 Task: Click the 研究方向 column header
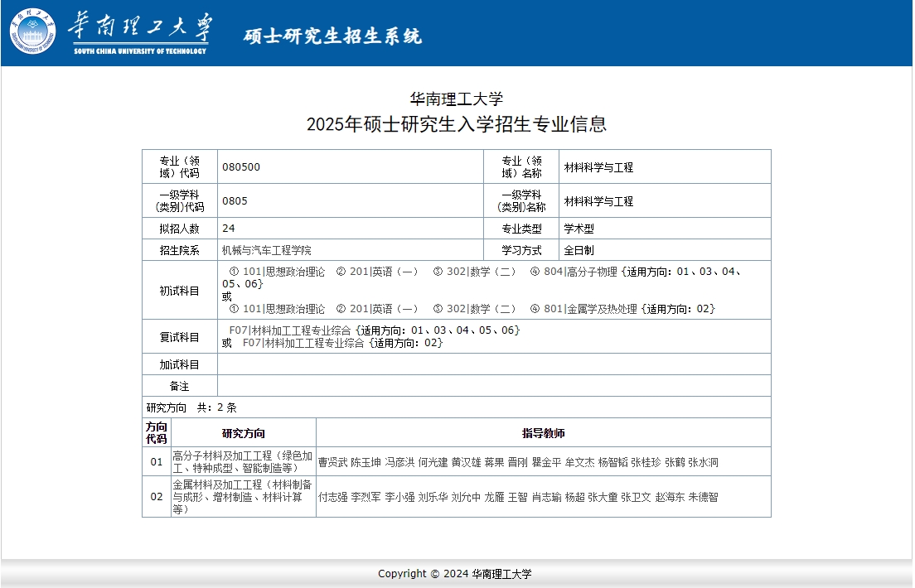(x=244, y=433)
